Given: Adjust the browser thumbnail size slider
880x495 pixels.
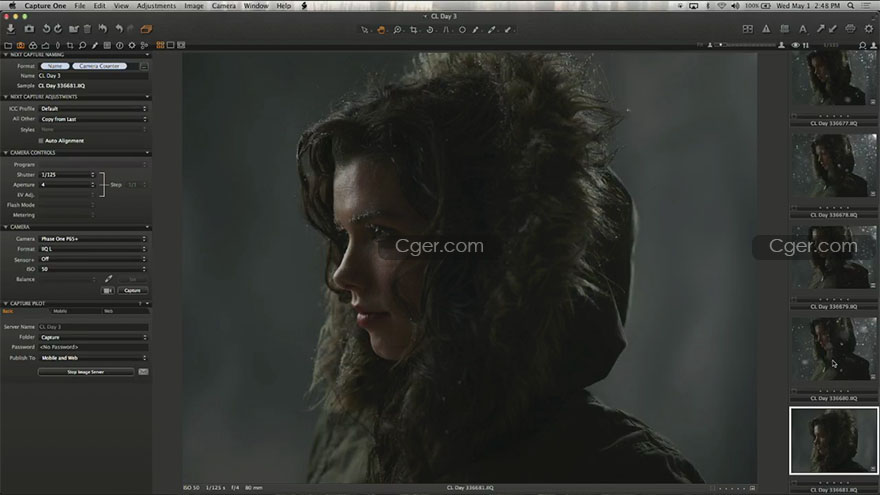Looking at the screenshot, I should (746, 45).
